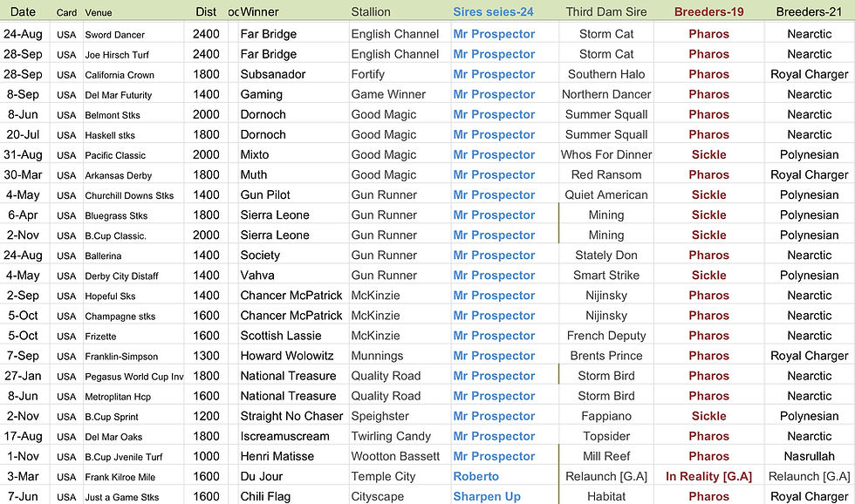The image size is (855, 504).
Task: Click the Society winner cell
Action: [260, 255]
